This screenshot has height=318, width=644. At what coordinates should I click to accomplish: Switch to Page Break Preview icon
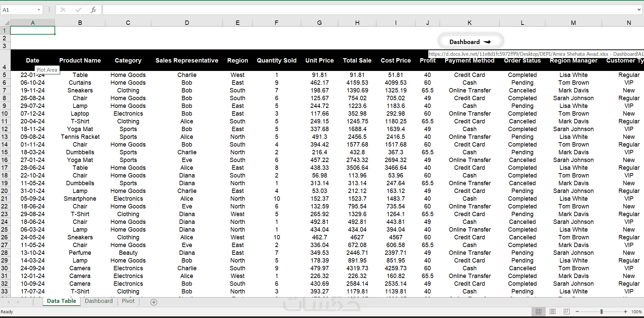567,312
